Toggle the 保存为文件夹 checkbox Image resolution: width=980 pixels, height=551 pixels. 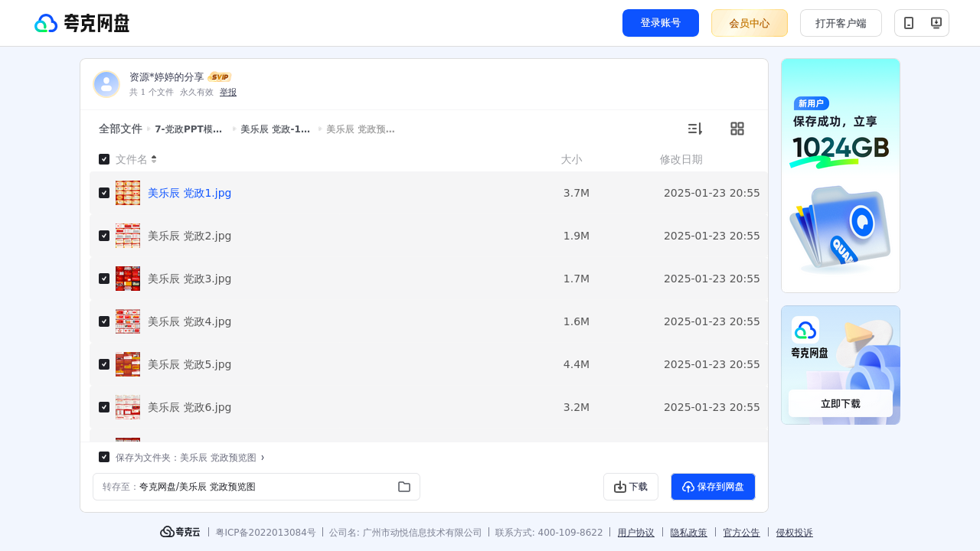pyautogui.click(x=104, y=457)
